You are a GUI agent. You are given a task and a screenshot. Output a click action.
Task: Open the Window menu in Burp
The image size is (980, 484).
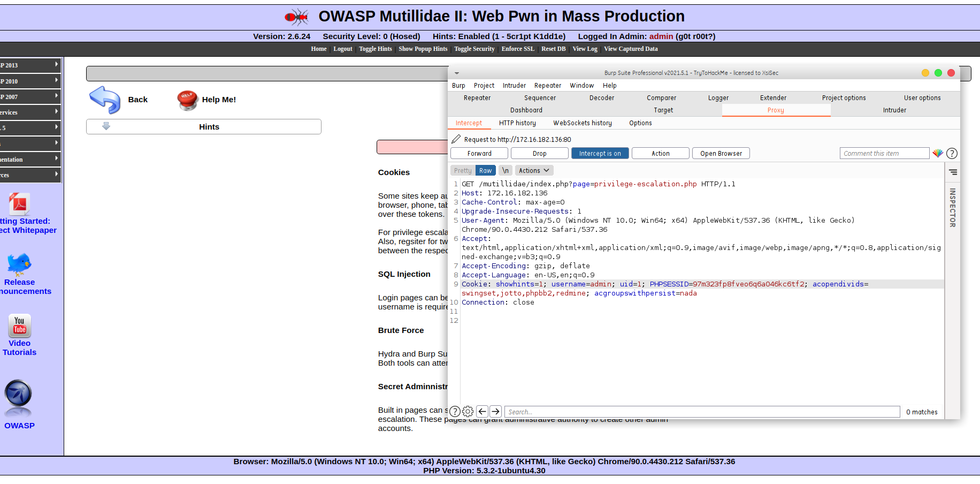(x=581, y=86)
